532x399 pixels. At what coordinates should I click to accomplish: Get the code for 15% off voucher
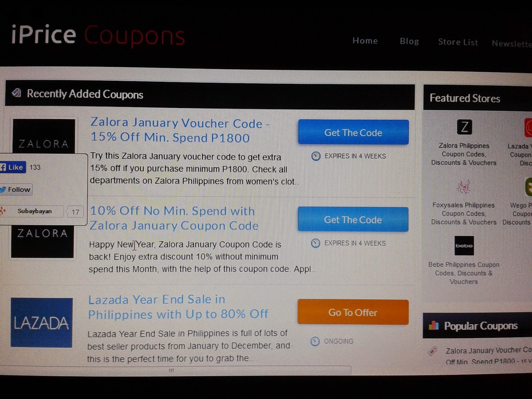click(353, 132)
